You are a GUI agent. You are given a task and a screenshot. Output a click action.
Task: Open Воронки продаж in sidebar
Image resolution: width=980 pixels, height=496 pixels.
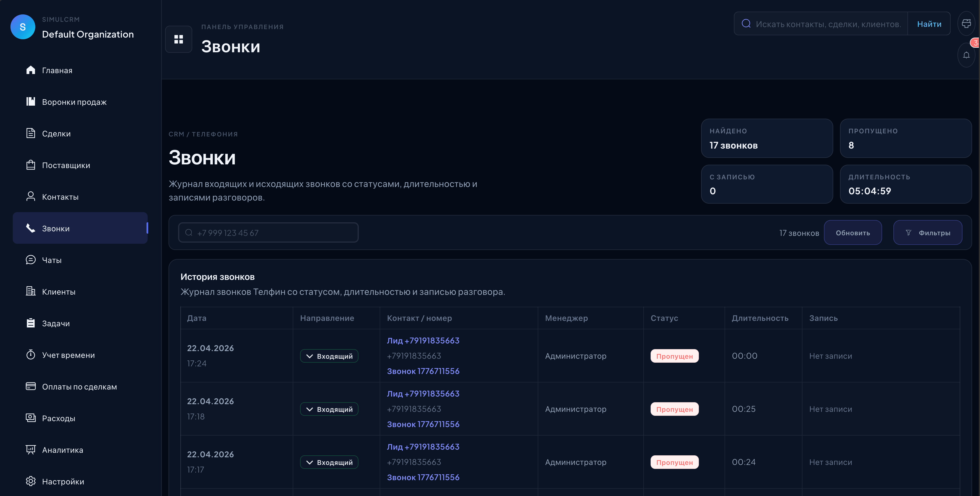click(x=74, y=102)
